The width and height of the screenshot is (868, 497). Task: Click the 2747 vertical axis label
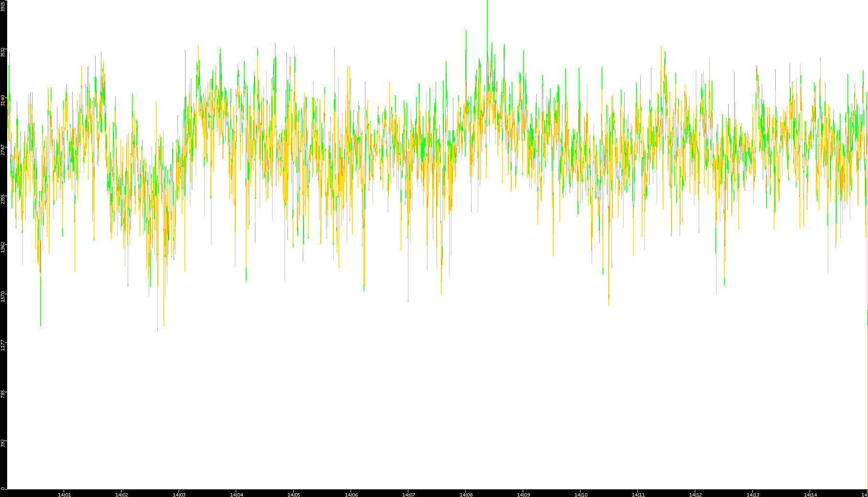(x=3, y=150)
